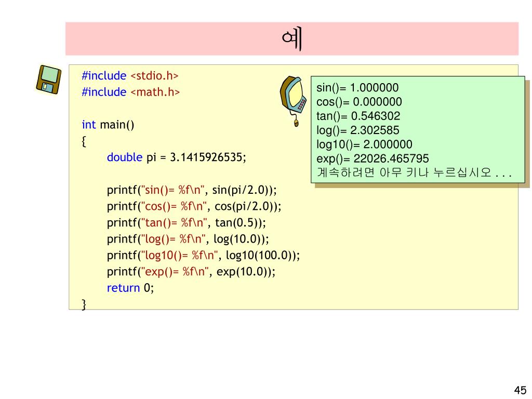The image size is (532, 399).
Task: Click the output 'log10()= 2.000000'
Action: click(x=364, y=144)
